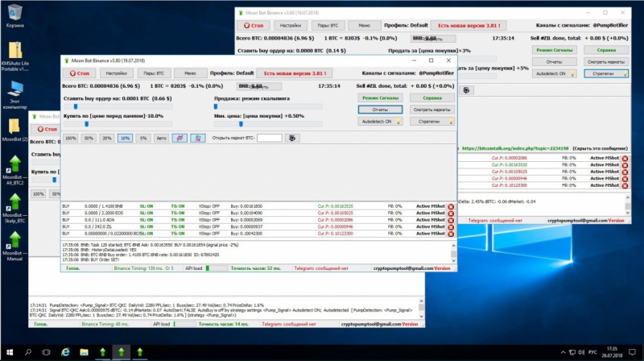644x361 pixels.
Task: Select the 20% order size button
Action: click(x=107, y=138)
